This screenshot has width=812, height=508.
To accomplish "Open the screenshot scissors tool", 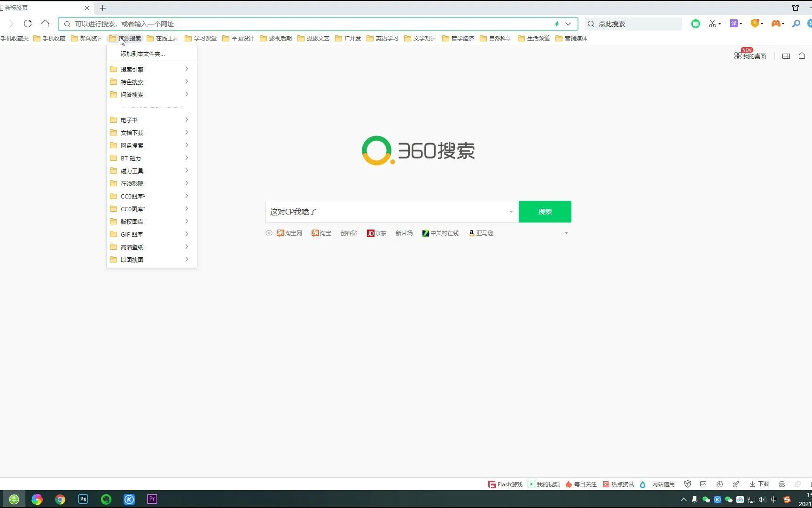I will (712, 24).
